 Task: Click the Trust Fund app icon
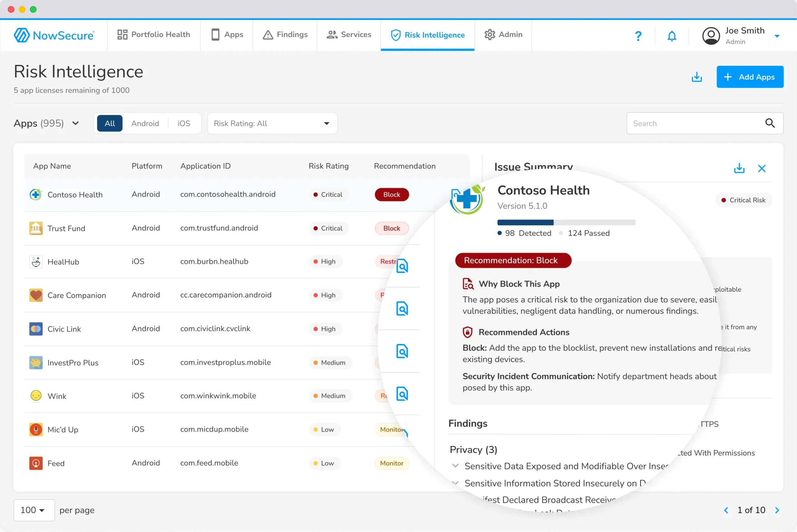click(35, 228)
